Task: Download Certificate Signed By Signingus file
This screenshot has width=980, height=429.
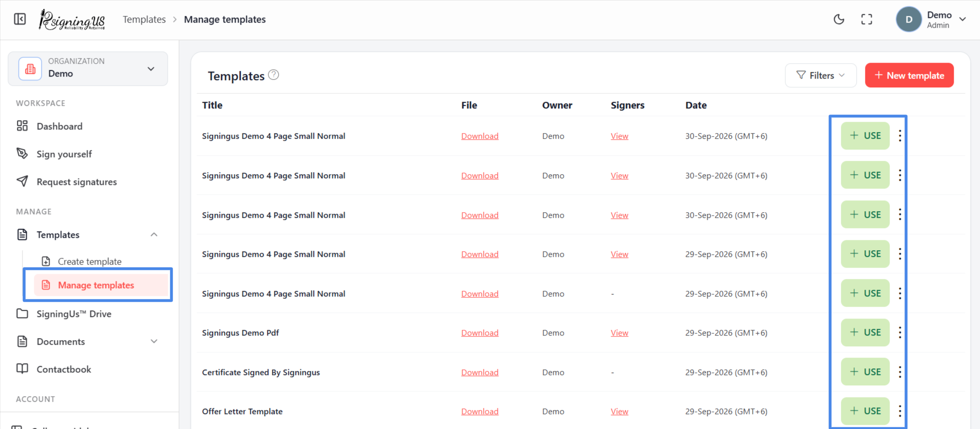Action: (479, 372)
